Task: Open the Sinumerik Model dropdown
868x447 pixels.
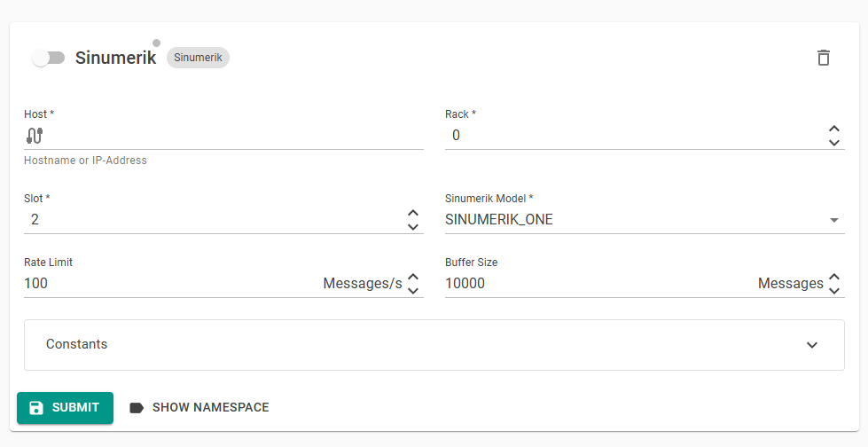Action: (644, 220)
